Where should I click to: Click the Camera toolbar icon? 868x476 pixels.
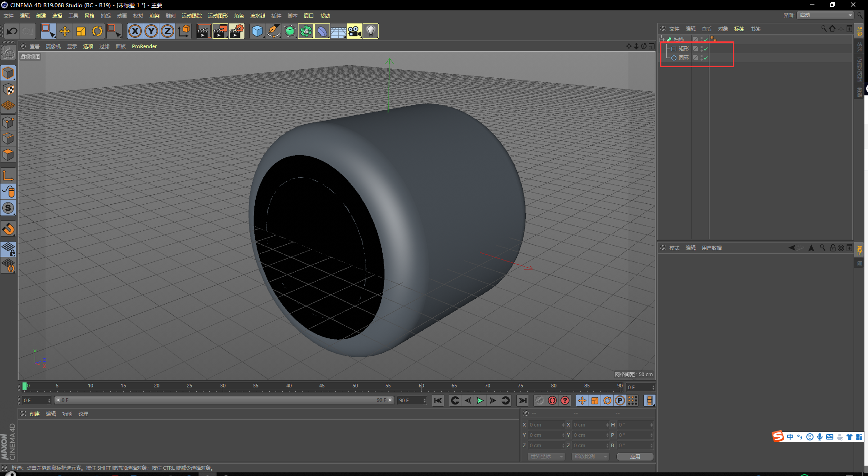coord(354,31)
